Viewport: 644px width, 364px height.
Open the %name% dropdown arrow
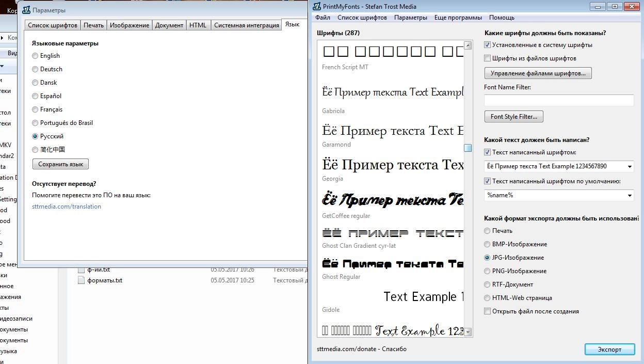[630, 196]
